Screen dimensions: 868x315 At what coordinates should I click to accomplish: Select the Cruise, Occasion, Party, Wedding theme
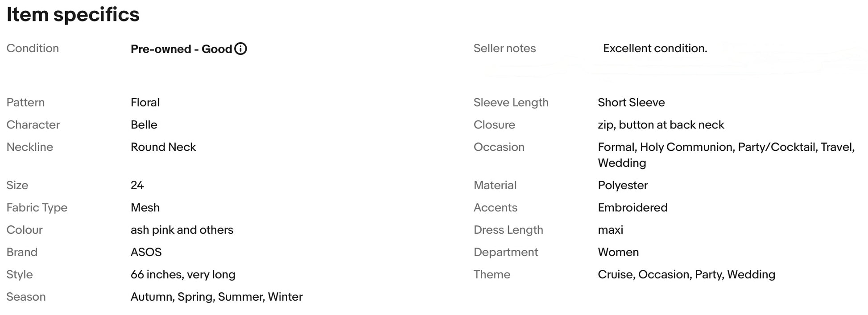(x=686, y=274)
